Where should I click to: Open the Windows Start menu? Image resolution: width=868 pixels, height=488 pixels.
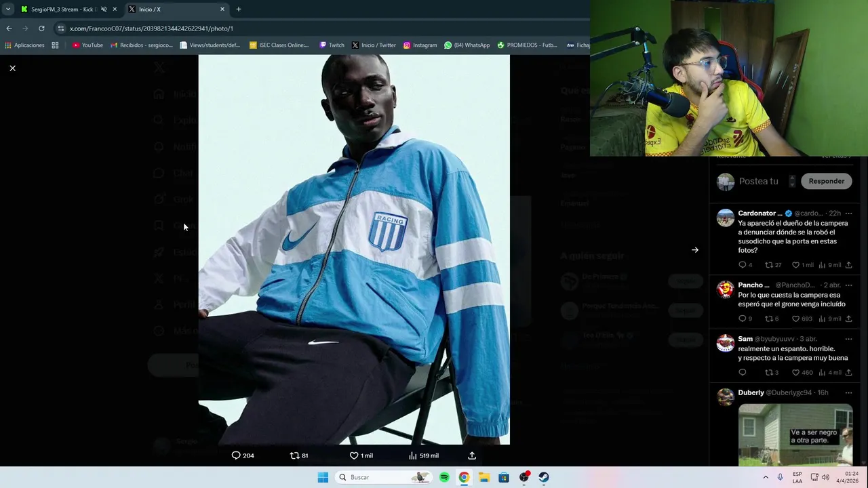323,477
